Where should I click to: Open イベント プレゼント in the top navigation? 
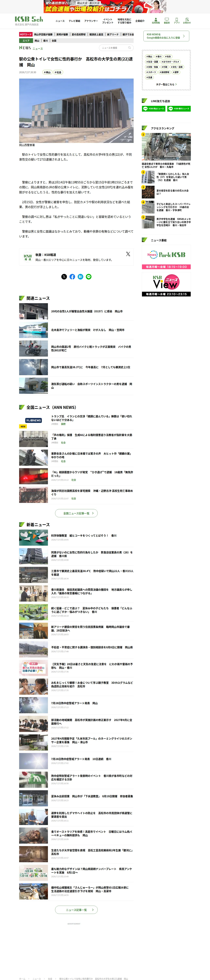(x=108, y=21)
